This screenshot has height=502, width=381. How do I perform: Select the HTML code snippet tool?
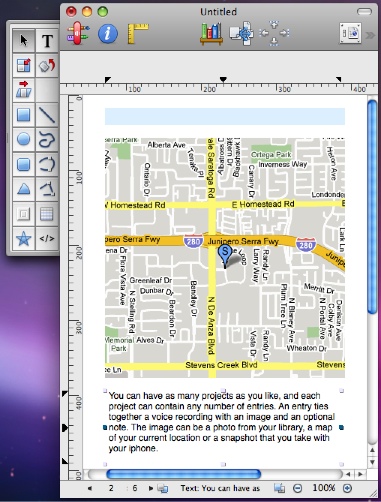(x=47, y=239)
